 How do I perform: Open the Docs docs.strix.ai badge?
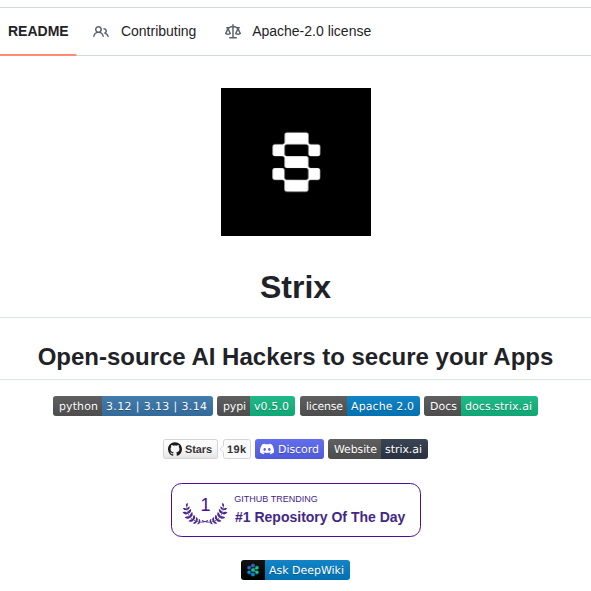[x=481, y=406]
